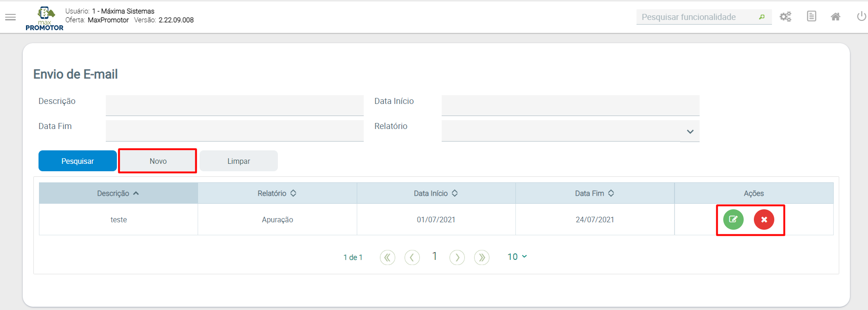The image size is (868, 310).
Task: Sort table by Data Fim column
Action: coord(594,194)
